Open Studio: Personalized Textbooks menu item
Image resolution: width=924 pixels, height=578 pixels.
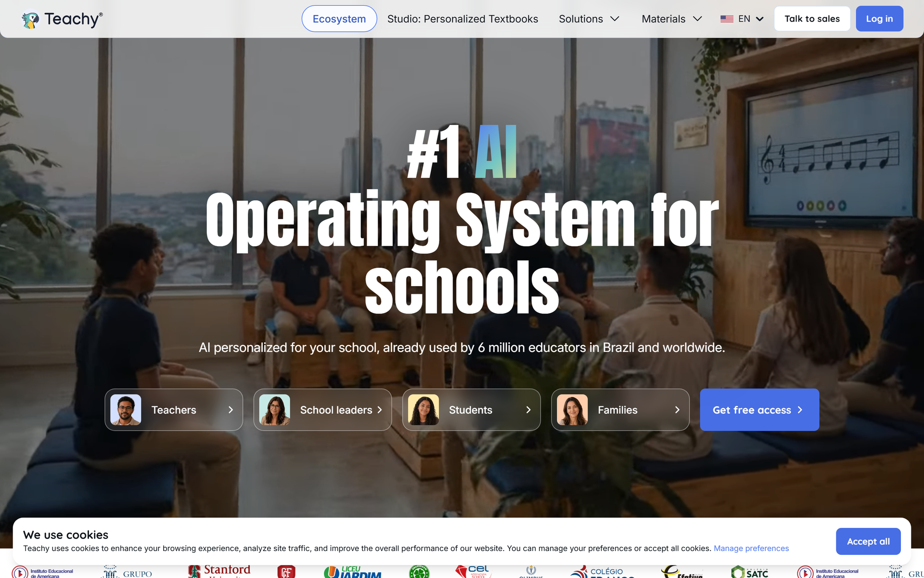click(x=462, y=19)
